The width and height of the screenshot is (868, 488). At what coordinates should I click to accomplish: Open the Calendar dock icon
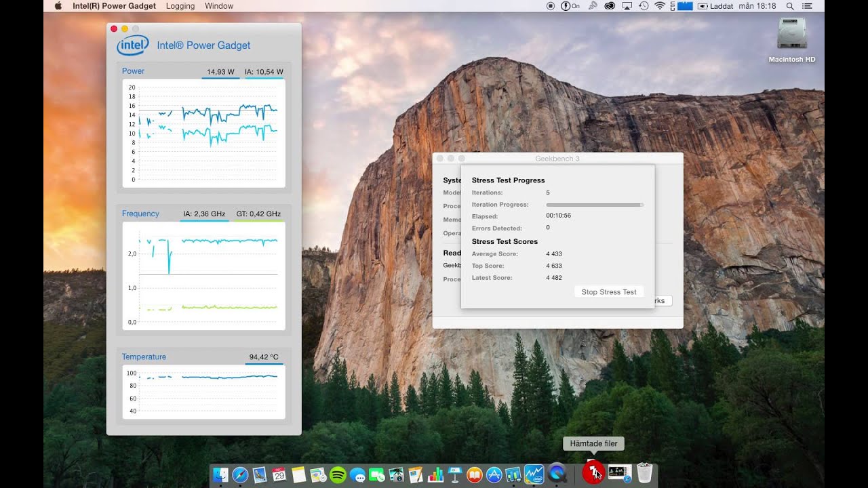pyautogui.click(x=279, y=474)
